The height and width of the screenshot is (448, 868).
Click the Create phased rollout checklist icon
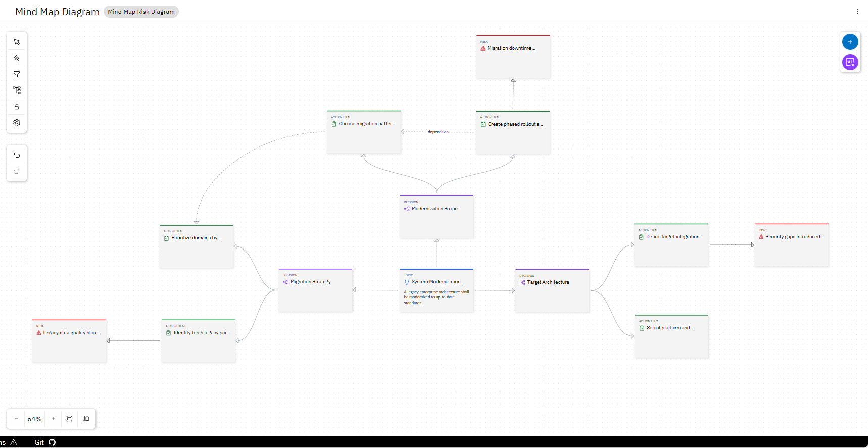(x=483, y=124)
